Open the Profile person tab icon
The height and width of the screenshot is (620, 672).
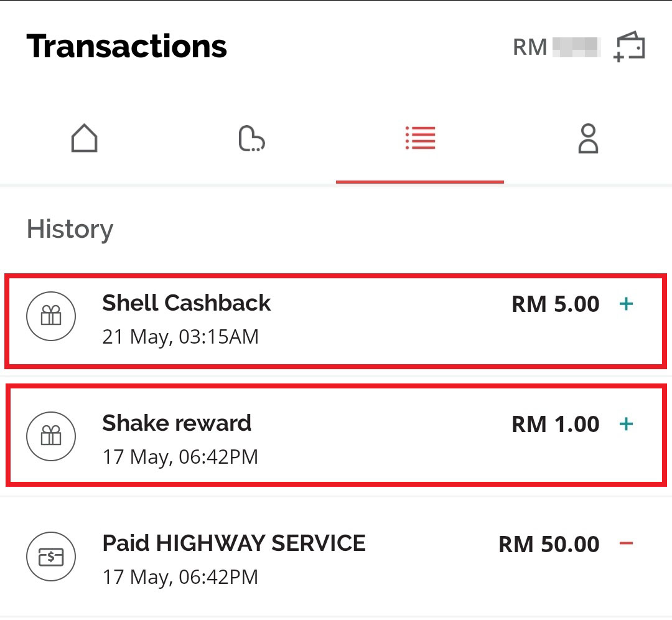[x=588, y=138]
